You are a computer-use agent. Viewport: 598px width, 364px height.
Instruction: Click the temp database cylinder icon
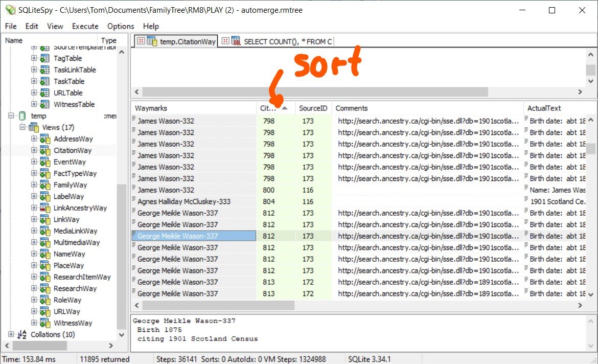pos(22,116)
